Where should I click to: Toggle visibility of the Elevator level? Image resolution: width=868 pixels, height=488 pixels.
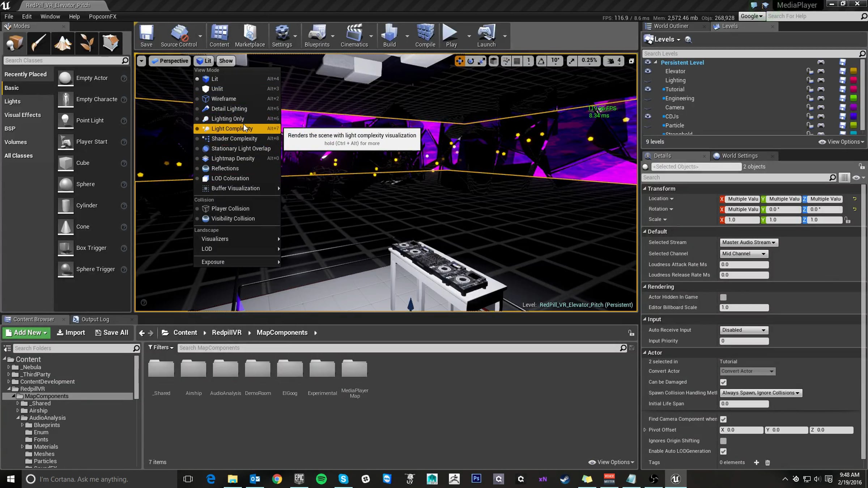pos(648,71)
